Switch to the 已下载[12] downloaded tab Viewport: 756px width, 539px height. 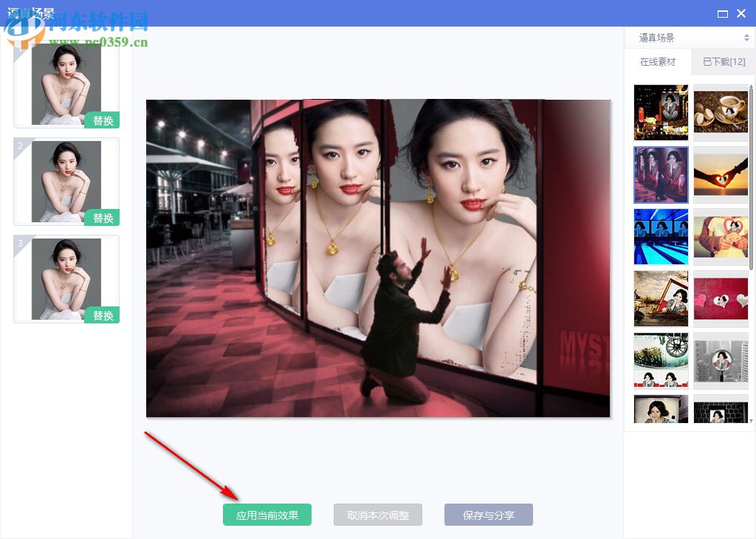[722, 62]
